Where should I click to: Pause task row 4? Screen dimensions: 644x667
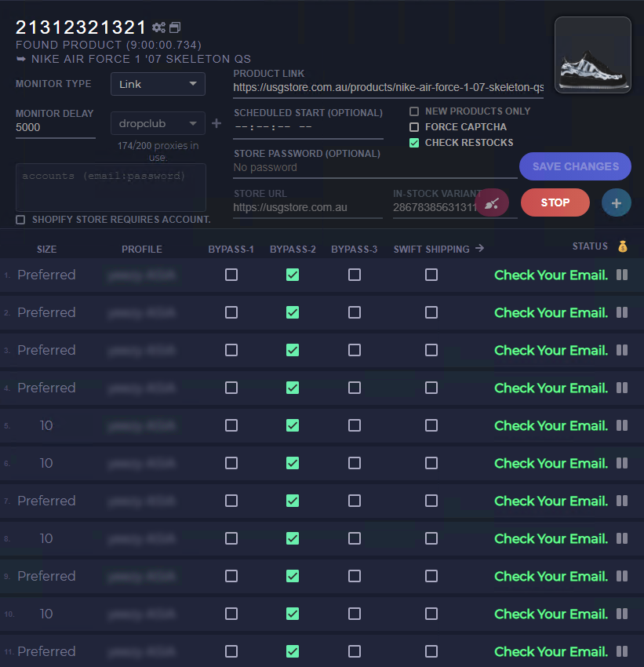622,388
